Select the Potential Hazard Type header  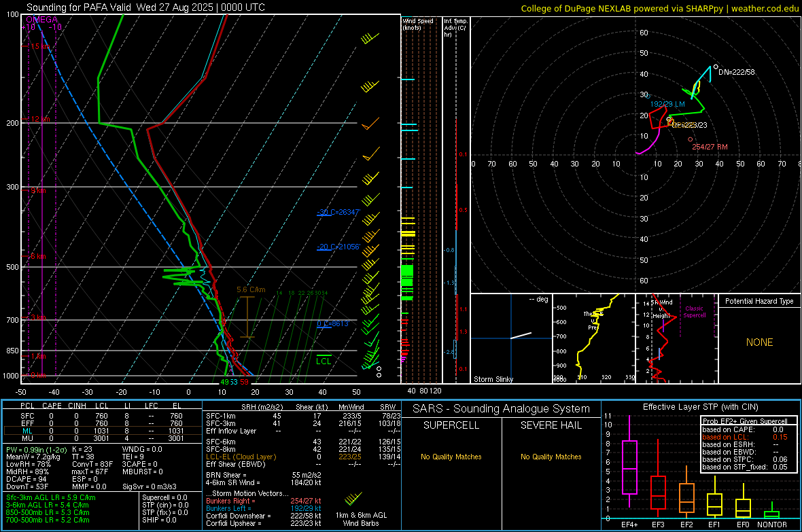point(759,301)
